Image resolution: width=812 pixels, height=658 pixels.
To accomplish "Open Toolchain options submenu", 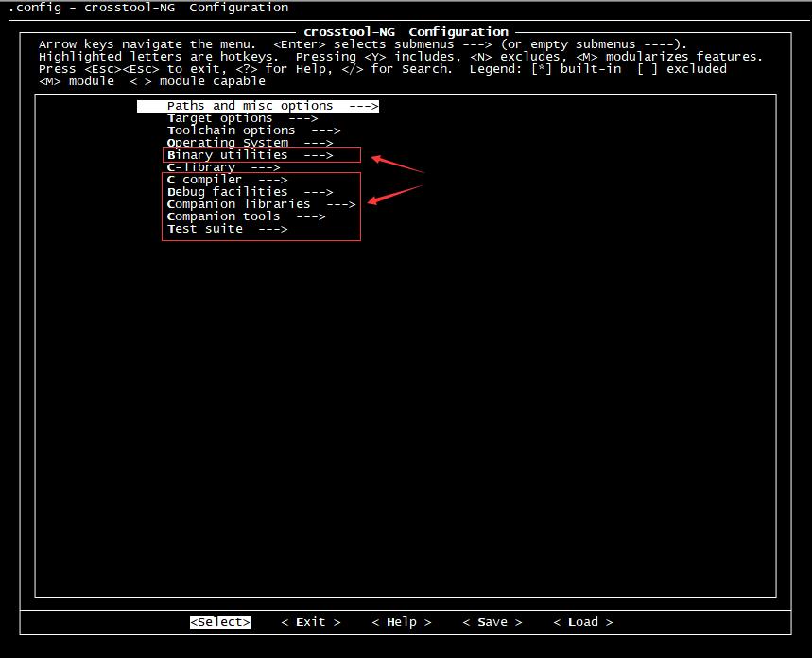I will click(x=253, y=130).
